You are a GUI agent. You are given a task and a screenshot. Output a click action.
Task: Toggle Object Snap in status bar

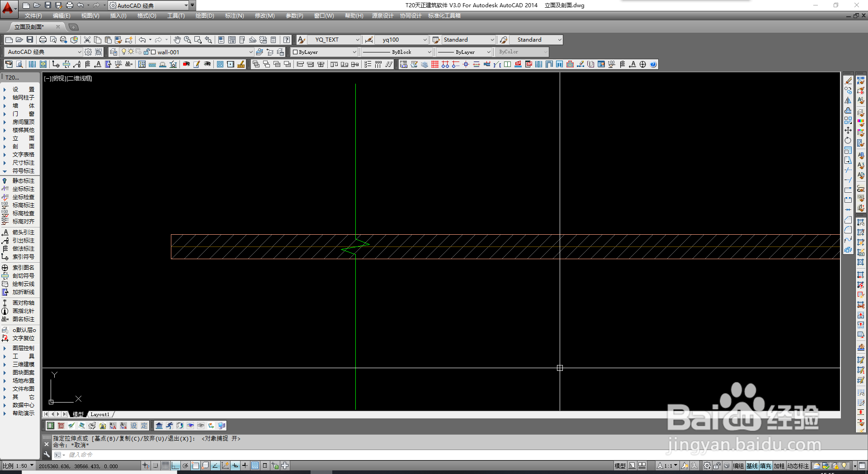(195, 465)
